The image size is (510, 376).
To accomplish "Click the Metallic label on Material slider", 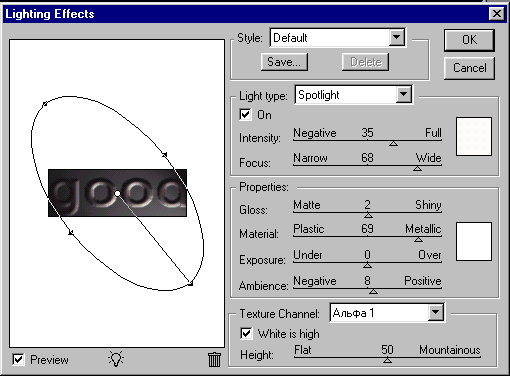I will [x=423, y=229].
